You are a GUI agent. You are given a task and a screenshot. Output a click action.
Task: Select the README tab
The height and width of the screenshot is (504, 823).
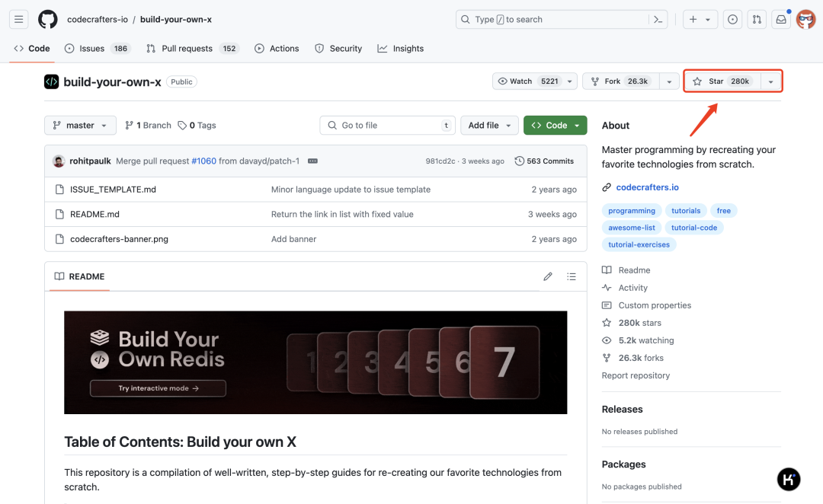(x=80, y=276)
